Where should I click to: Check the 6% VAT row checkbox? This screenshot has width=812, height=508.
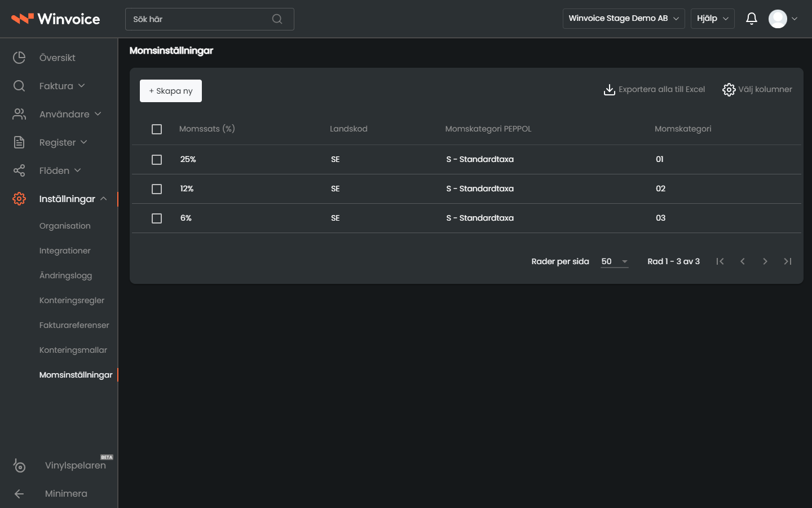157,218
